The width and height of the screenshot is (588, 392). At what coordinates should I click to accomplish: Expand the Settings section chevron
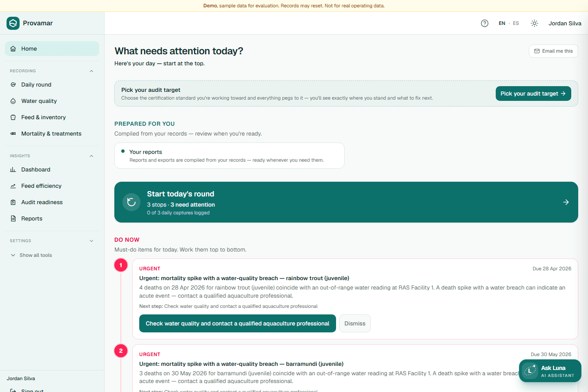pos(91,241)
